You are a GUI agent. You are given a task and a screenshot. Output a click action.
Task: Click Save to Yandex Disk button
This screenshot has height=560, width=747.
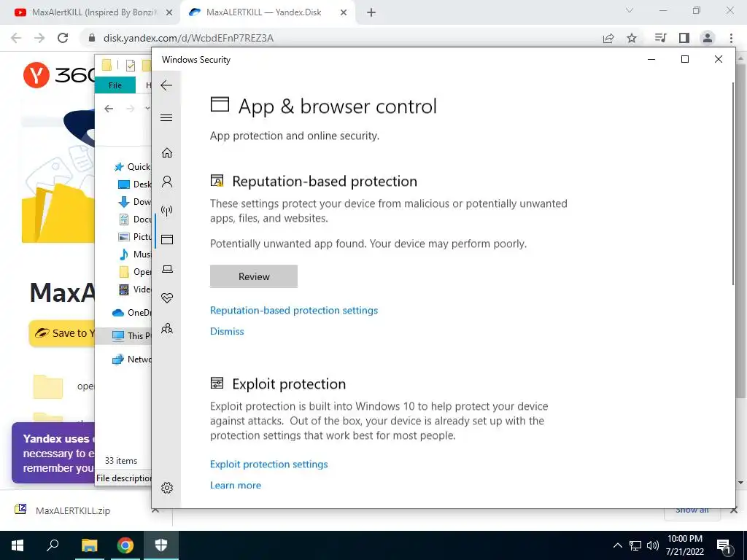[x=62, y=333]
